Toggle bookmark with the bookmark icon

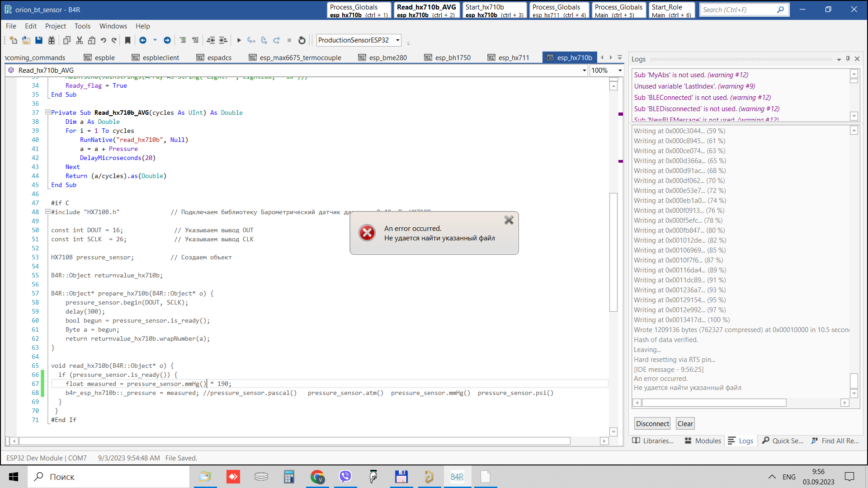[128, 40]
